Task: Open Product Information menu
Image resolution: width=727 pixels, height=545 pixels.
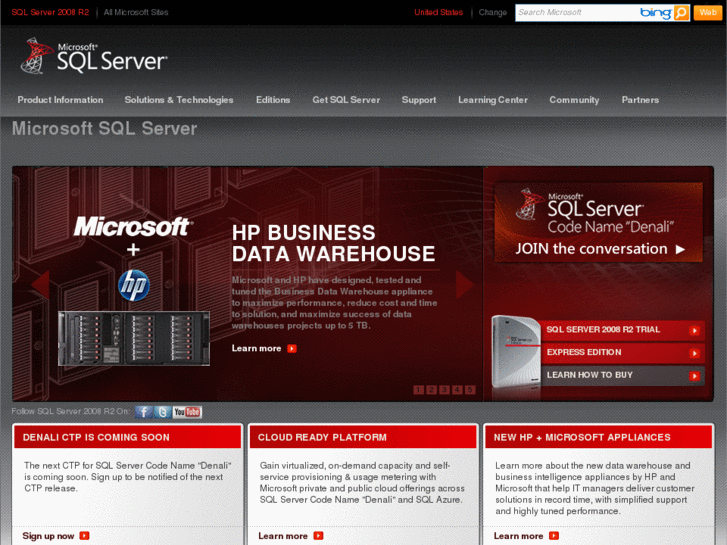Action: click(60, 100)
